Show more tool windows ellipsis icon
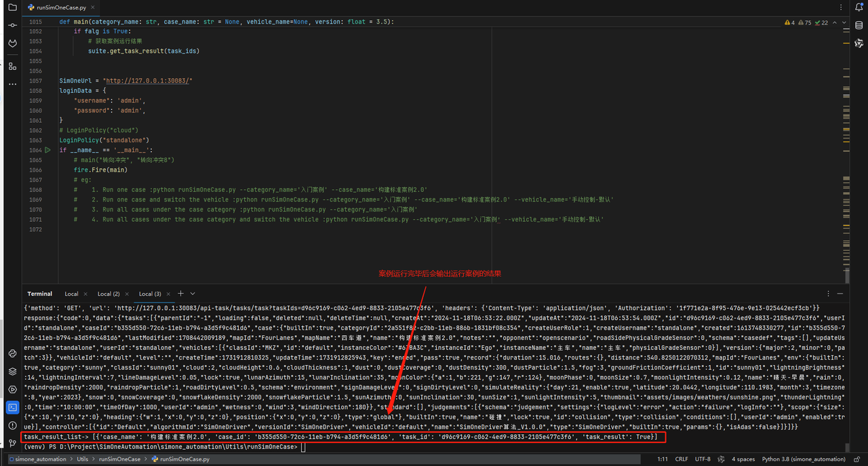Viewport: 868px width, 466px height. click(12, 83)
